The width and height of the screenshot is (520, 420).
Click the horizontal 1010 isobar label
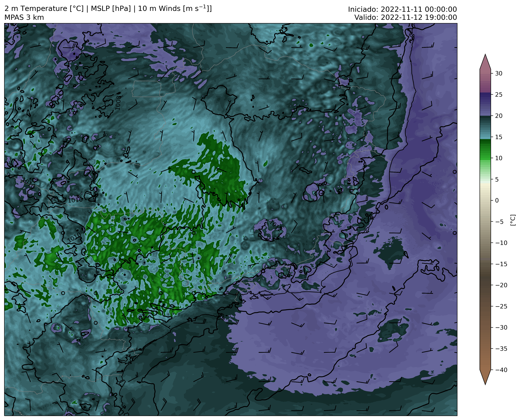coord(75,200)
